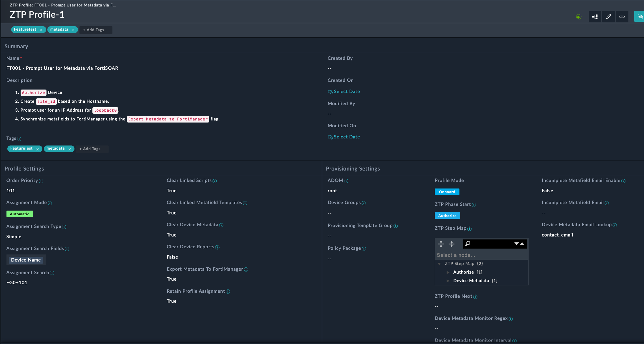The image size is (644, 344).
Task: Click the Onboard profile mode badge
Action: click(x=447, y=192)
